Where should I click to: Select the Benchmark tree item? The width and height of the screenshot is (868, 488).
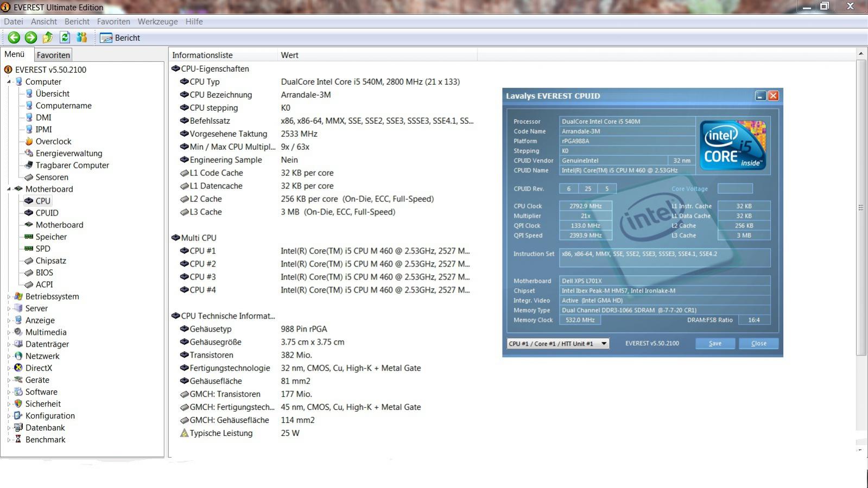45,440
